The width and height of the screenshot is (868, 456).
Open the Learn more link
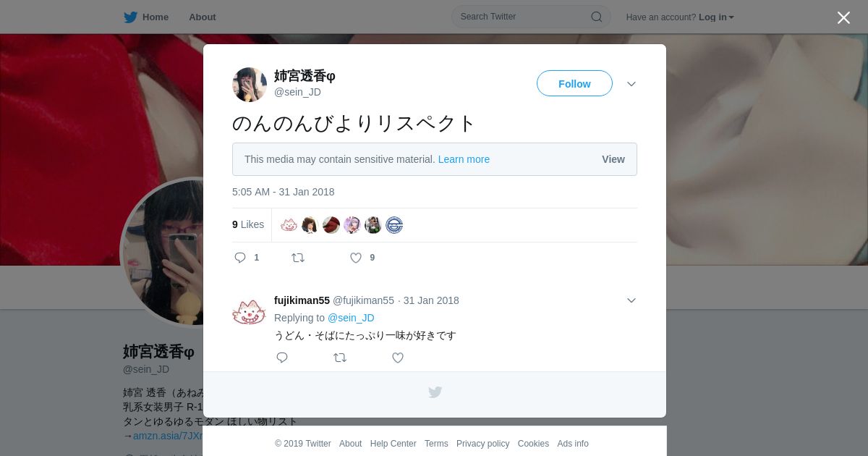point(464,159)
